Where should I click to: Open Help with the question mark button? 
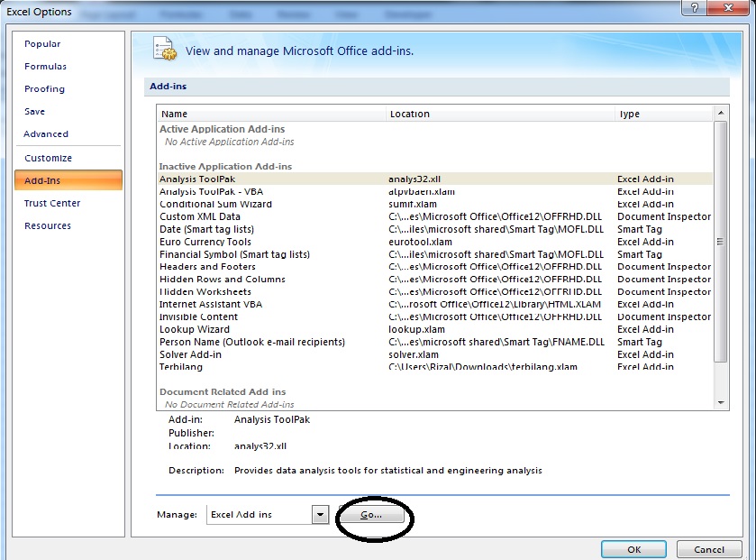(x=695, y=7)
